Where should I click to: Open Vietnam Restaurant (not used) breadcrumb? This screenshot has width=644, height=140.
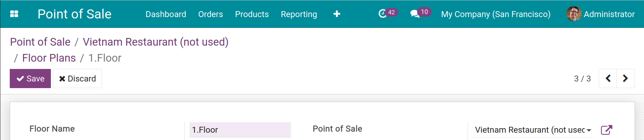155,42
